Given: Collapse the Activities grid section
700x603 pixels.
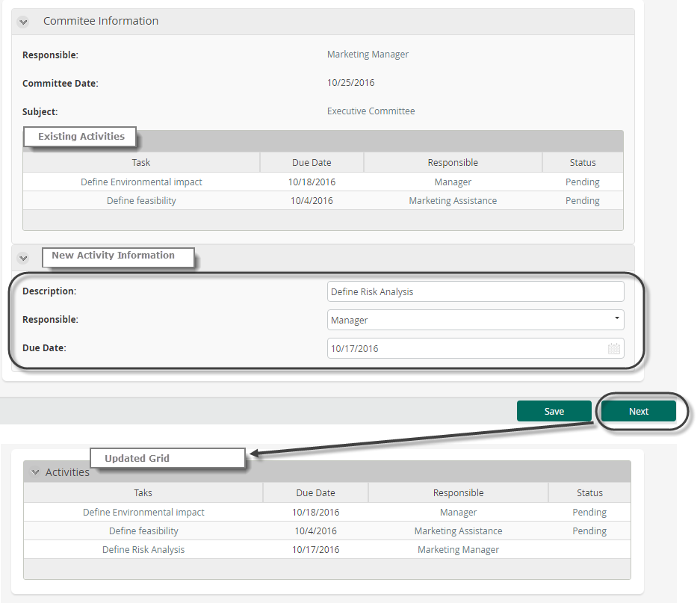Looking at the screenshot, I should point(34,472).
